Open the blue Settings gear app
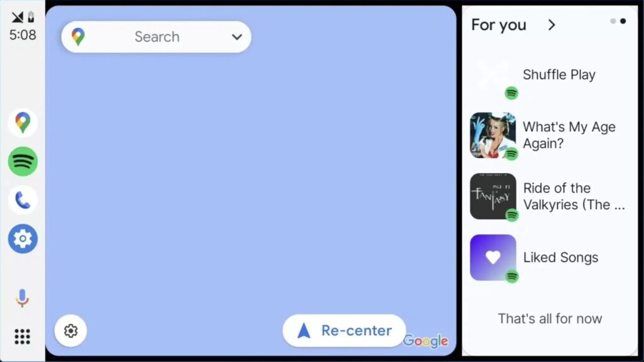Image resolution: width=644 pixels, height=362 pixels. pyautogui.click(x=23, y=238)
